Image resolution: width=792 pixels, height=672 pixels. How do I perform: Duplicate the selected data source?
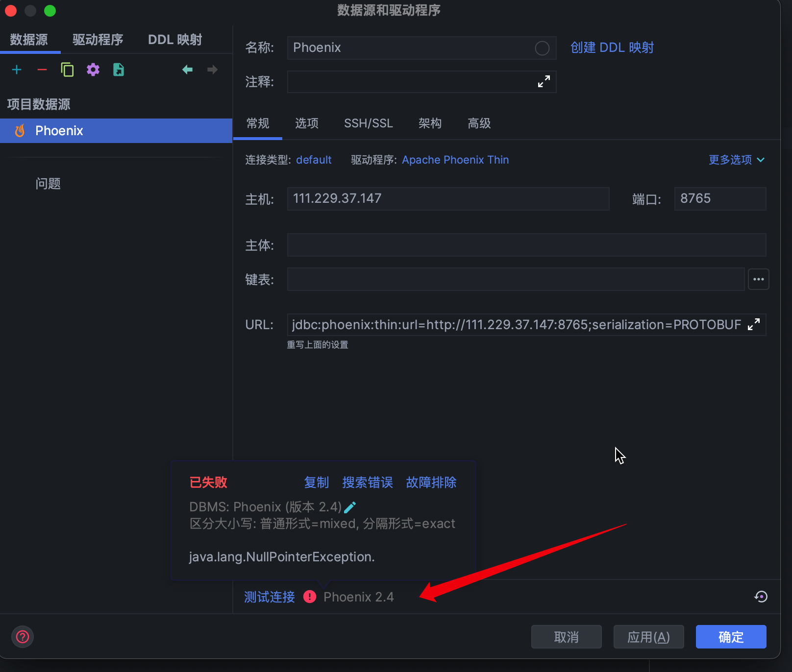point(67,70)
